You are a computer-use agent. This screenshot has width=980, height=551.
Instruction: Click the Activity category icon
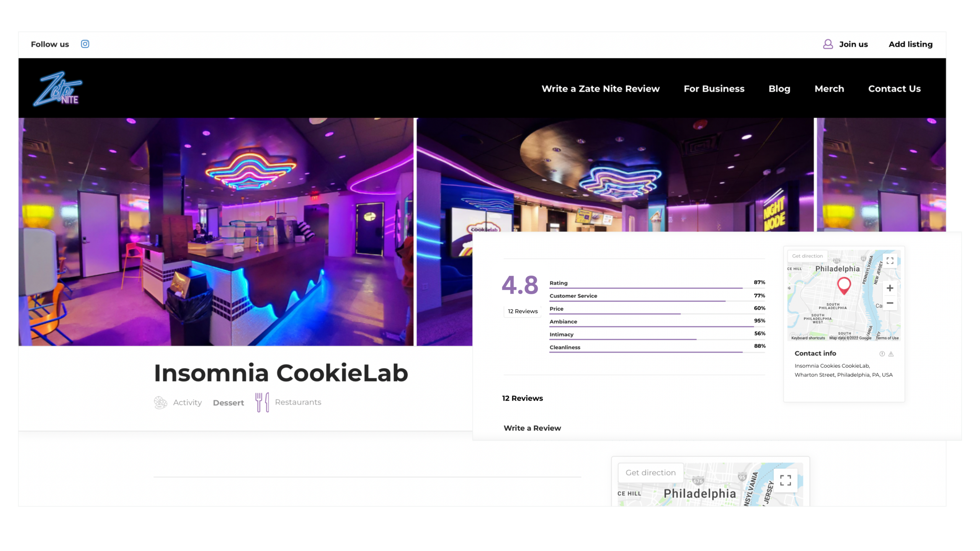(161, 403)
